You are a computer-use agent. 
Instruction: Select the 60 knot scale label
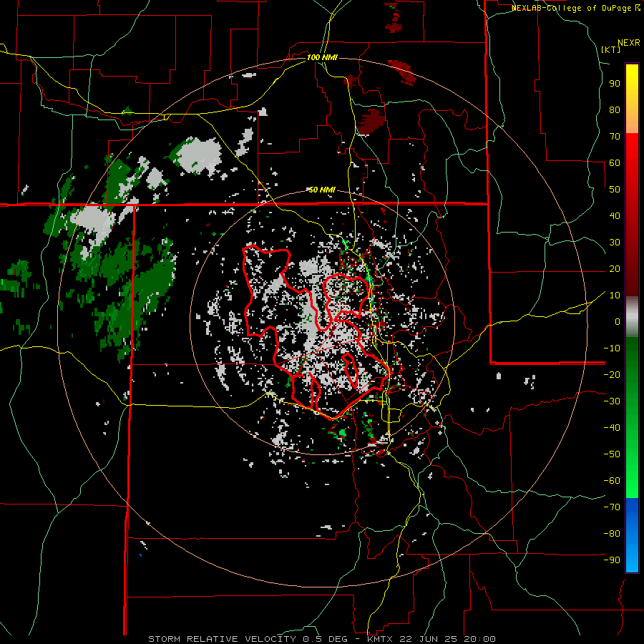click(615, 162)
